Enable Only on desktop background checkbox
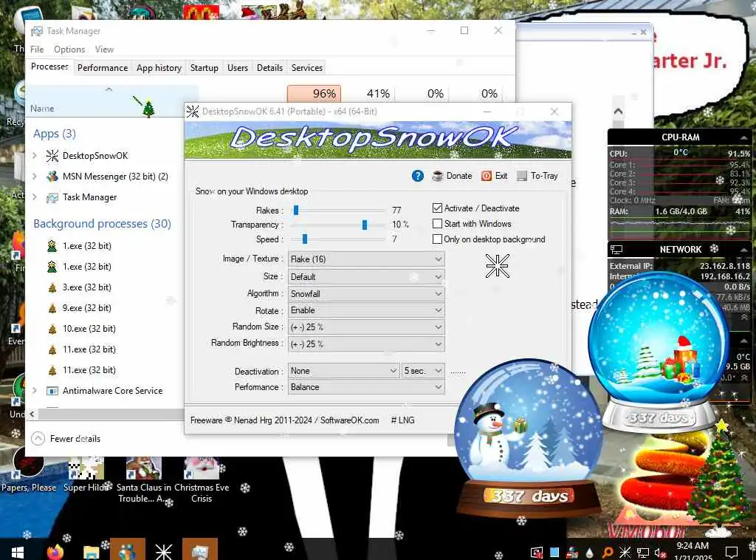 pos(437,239)
